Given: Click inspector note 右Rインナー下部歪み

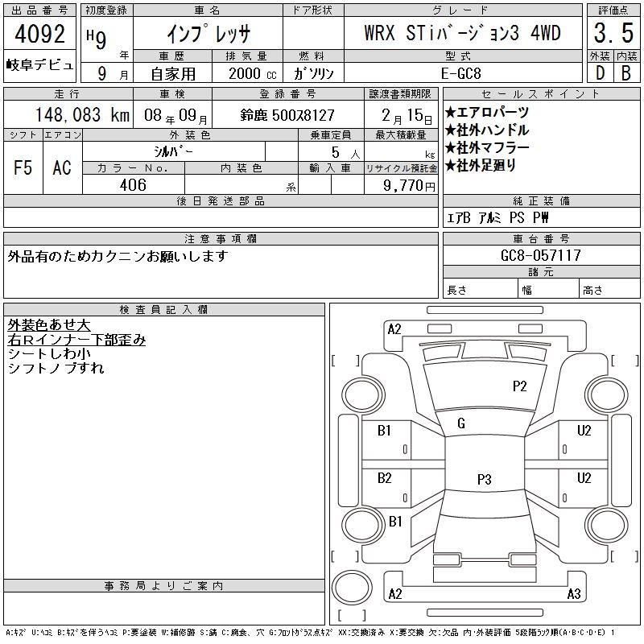Looking at the screenshot, I should point(76,340).
